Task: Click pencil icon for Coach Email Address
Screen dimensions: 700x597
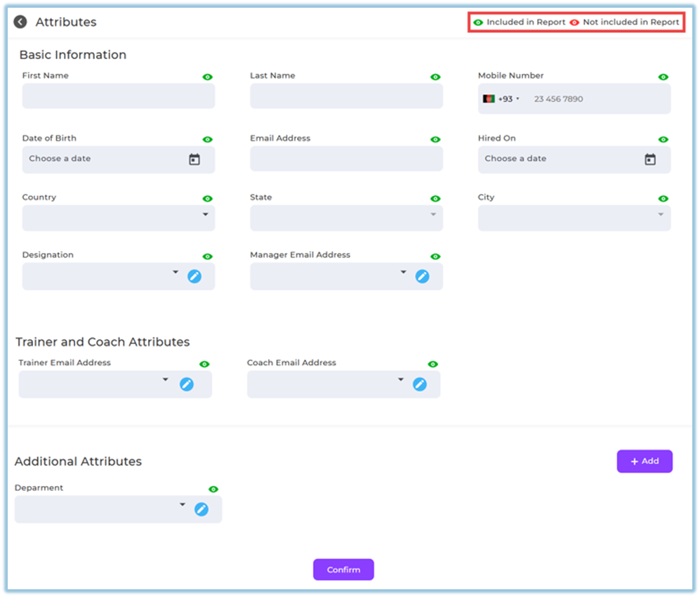Action: [420, 384]
